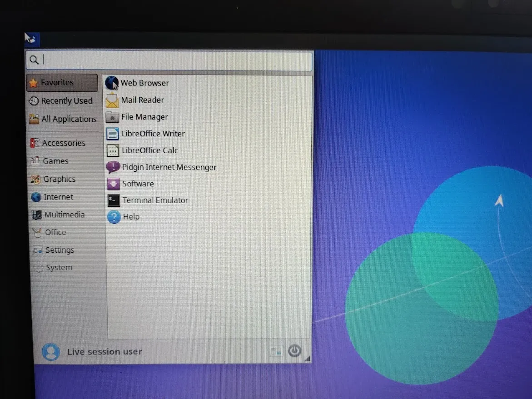Viewport: 532px width, 399px height.
Task: Click the All Applications drawer icon
Action: click(x=34, y=119)
